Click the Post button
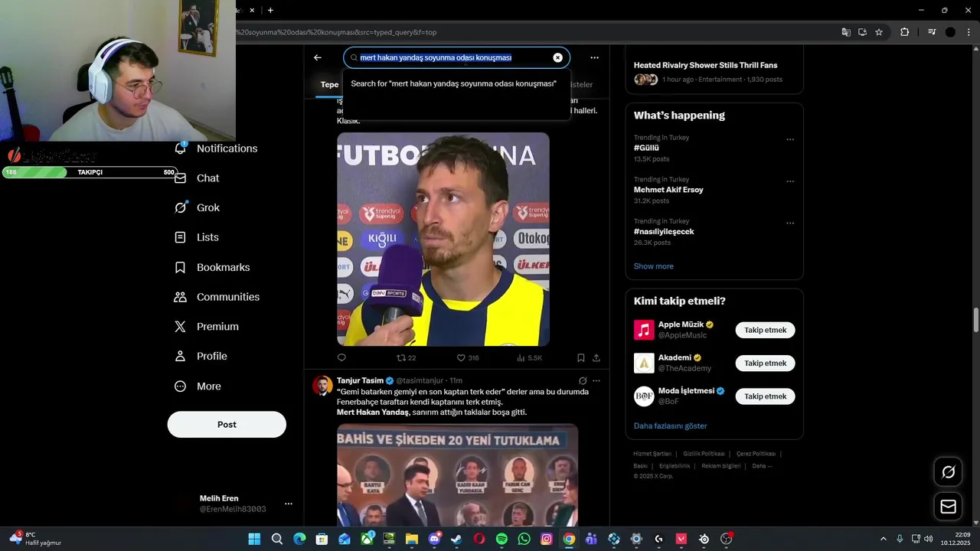This screenshot has width=980, height=551. pyautogui.click(x=227, y=424)
